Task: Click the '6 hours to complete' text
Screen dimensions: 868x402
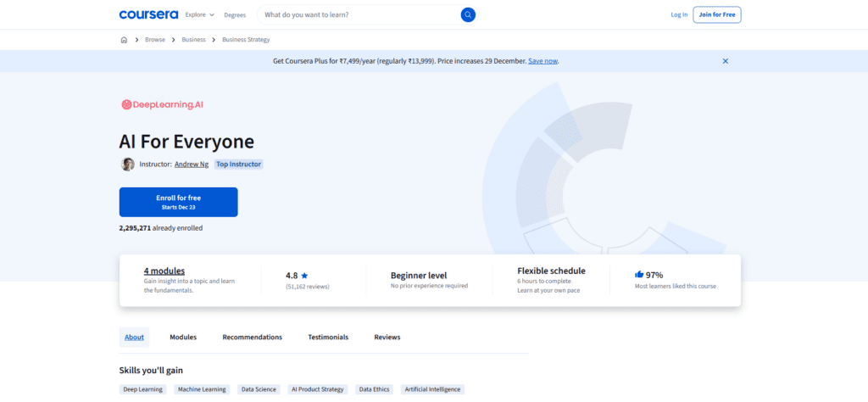Action: click(545, 282)
